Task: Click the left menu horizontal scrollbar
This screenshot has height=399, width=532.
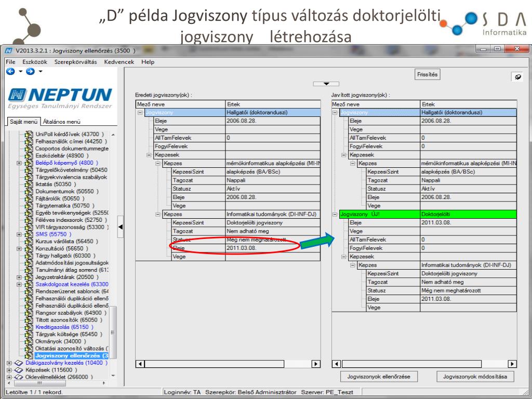Action: (x=39, y=383)
